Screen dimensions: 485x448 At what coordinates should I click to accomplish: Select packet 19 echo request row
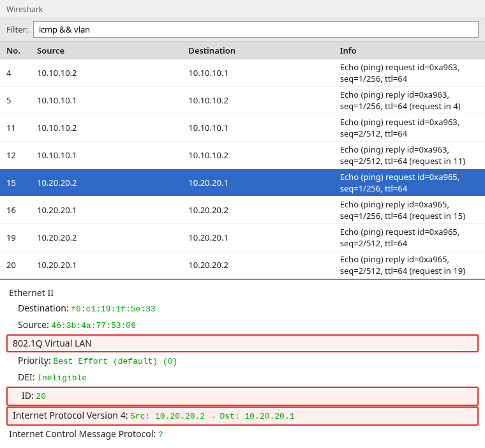pos(243,237)
